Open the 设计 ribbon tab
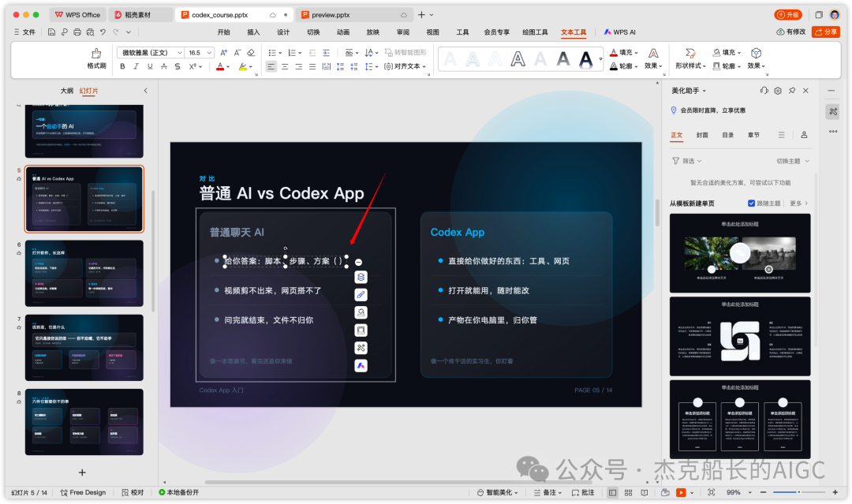 point(283,32)
